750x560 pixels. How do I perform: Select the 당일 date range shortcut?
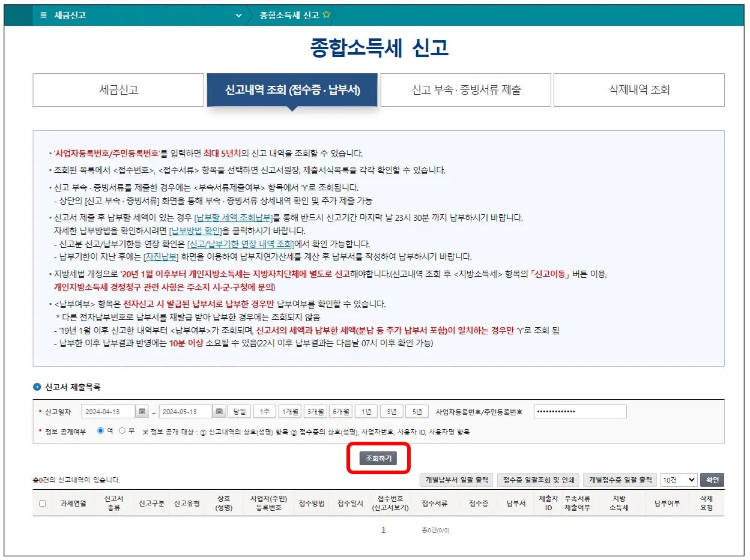point(240,412)
